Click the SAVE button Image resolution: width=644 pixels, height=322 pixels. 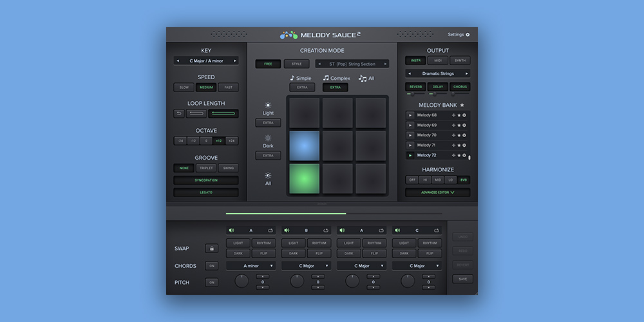[462, 279]
